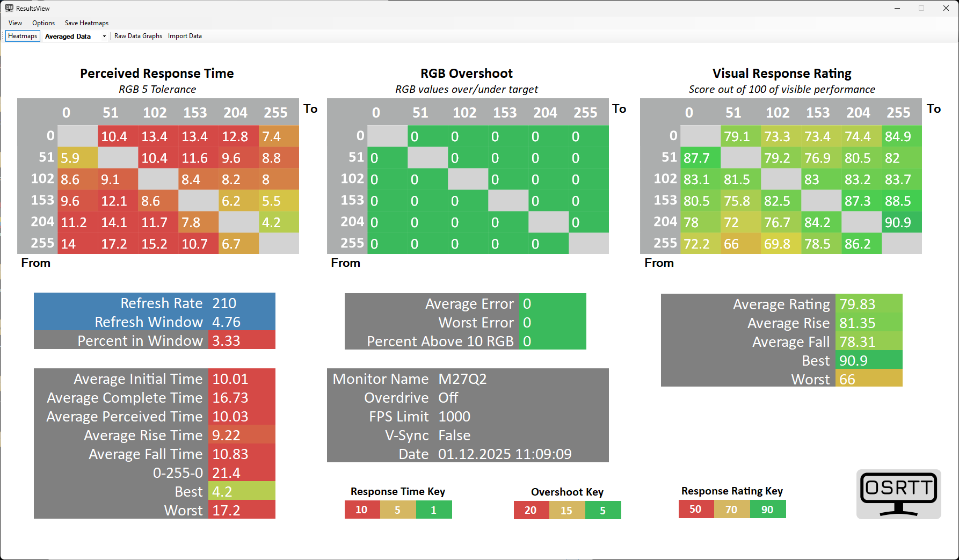This screenshot has width=959, height=560.
Task: Click the yellow 15 Overshoot Key swatch
Action: click(x=566, y=510)
